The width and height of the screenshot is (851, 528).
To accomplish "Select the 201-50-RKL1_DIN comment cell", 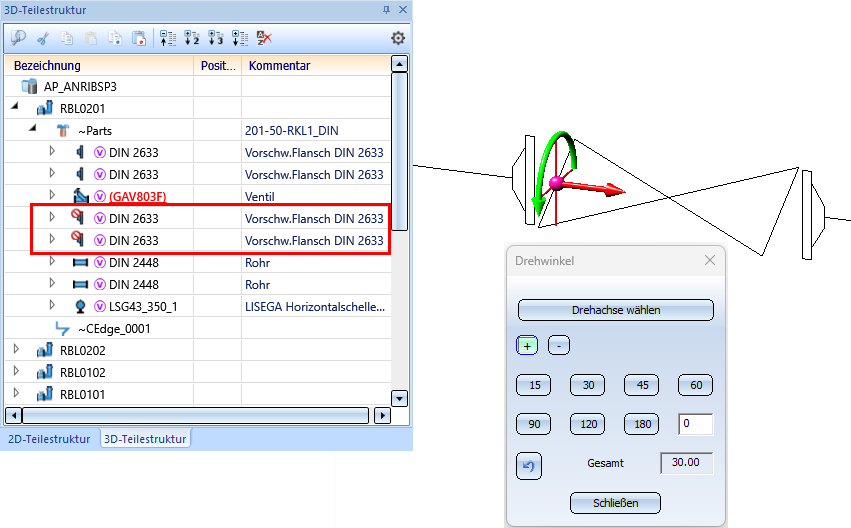I will [316, 130].
